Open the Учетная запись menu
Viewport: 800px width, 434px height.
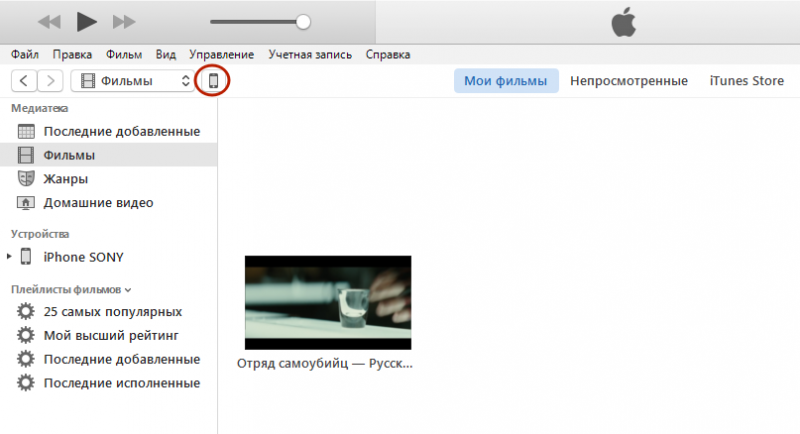(310, 55)
